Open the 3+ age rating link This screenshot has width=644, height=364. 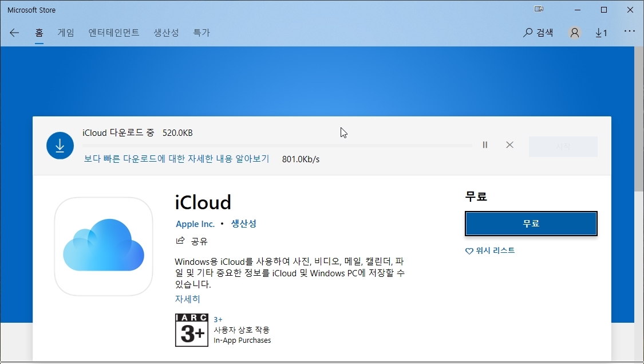[218, 320]
